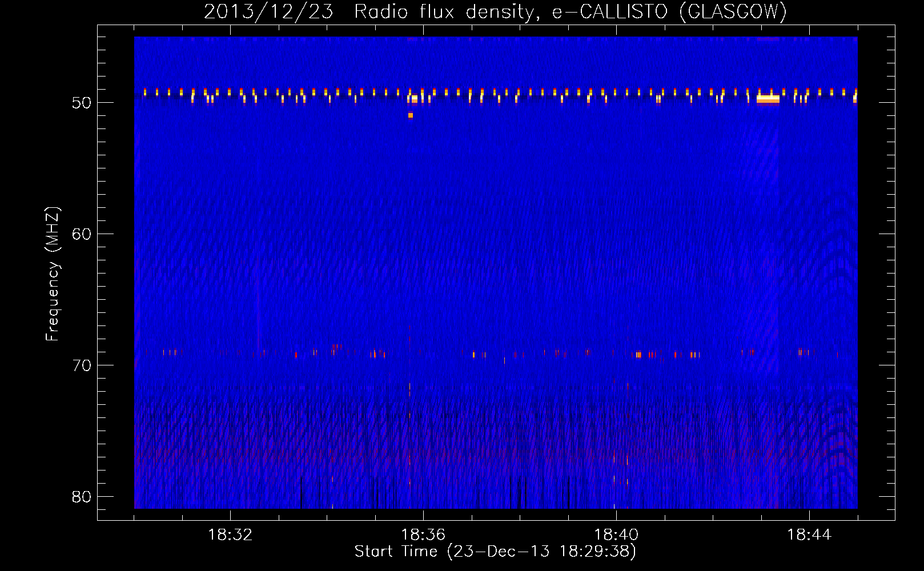Click the 18:32 time tick label
924x571 pixels.
pos(230,535)
